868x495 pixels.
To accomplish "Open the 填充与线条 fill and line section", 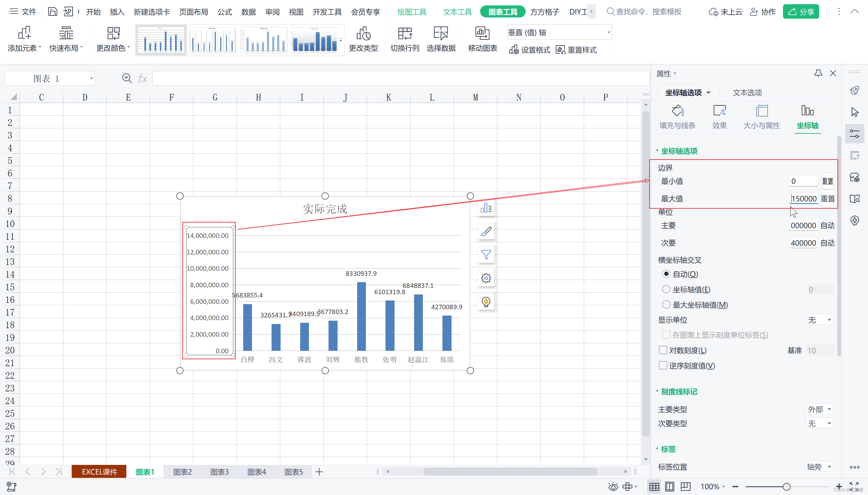I will pyautogui.click(x=677, y=117).
